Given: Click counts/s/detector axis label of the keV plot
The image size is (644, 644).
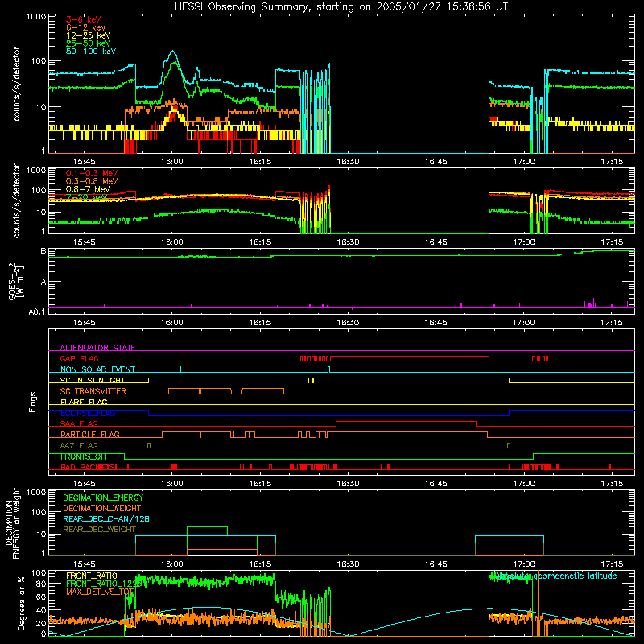Looking at the screenshot, I should coord(16,84).
